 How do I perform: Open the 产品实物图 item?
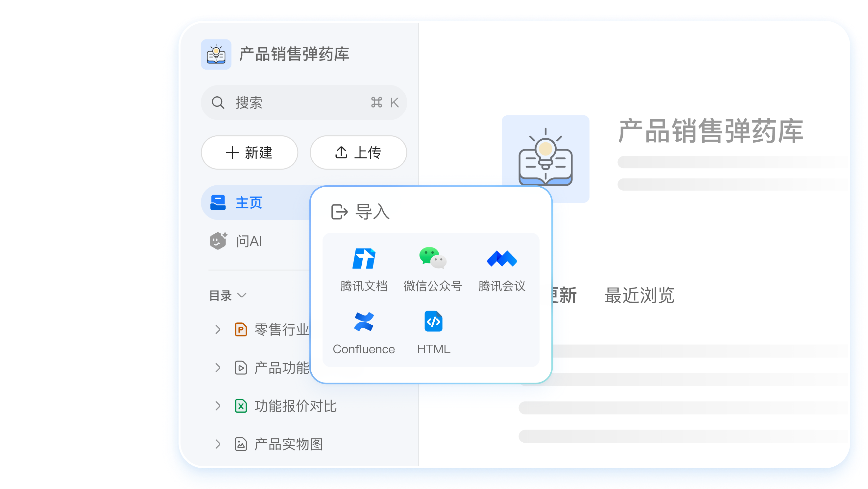[289, 444]
